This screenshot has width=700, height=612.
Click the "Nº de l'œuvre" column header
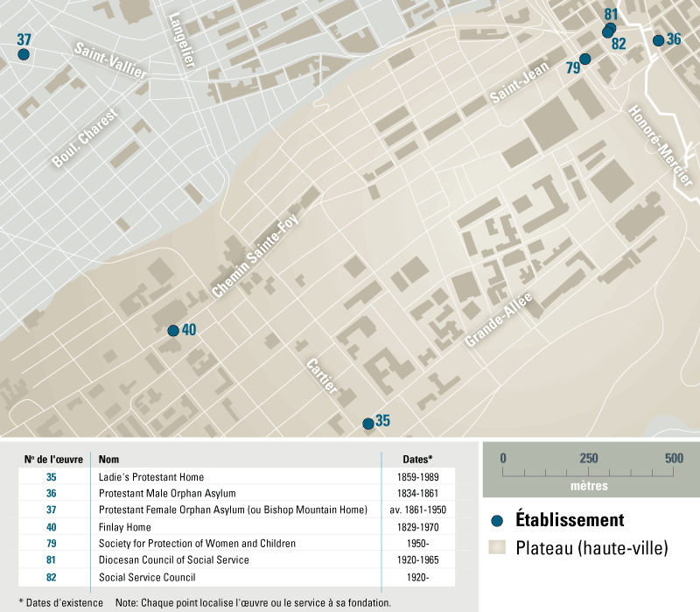(53, 460)
